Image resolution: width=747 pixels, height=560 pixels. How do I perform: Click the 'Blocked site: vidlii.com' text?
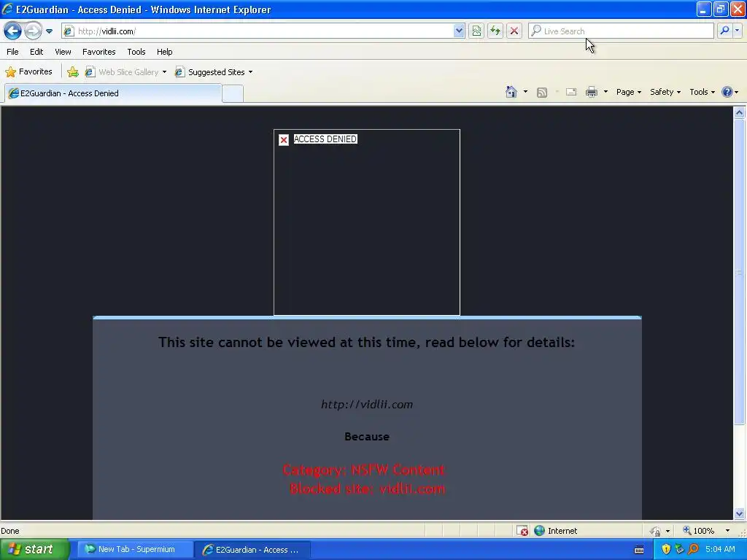point(368,489)
